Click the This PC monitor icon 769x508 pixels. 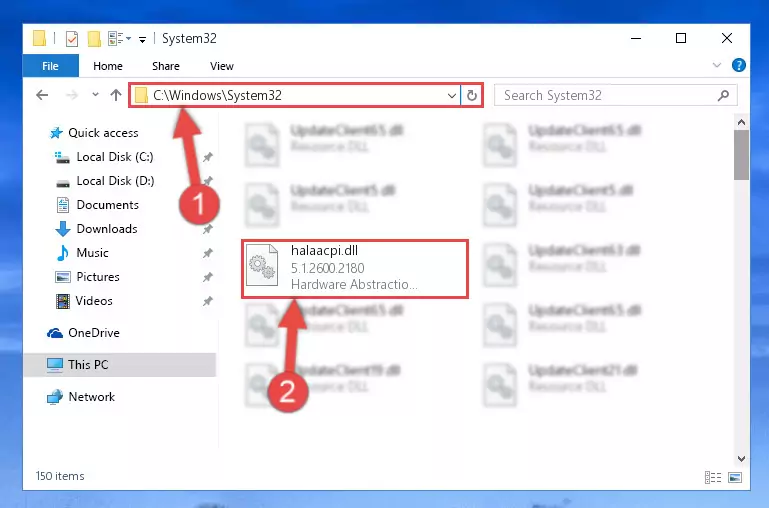click(x=55, y=365)
